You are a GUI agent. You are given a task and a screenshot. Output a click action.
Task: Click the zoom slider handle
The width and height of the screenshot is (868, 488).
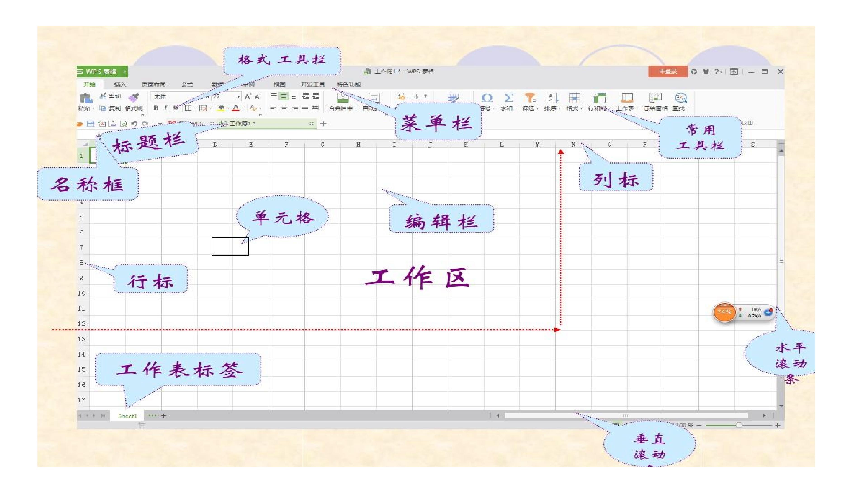point(739,425)
